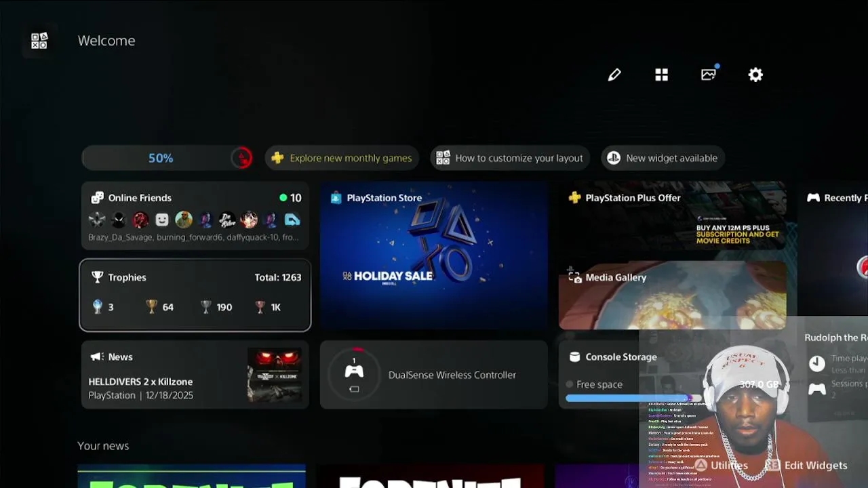Open the Trophies widget
The image size is (868, 488).
pos(195,295)
